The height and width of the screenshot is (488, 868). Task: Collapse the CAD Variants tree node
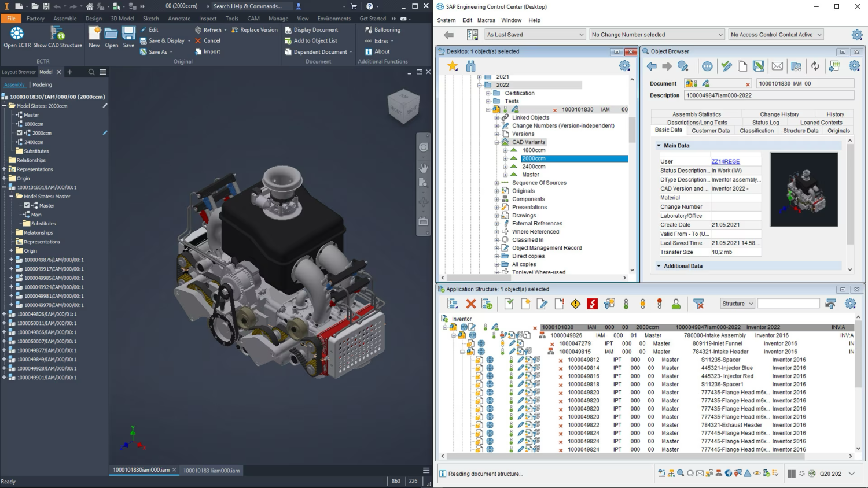[496, 142]
